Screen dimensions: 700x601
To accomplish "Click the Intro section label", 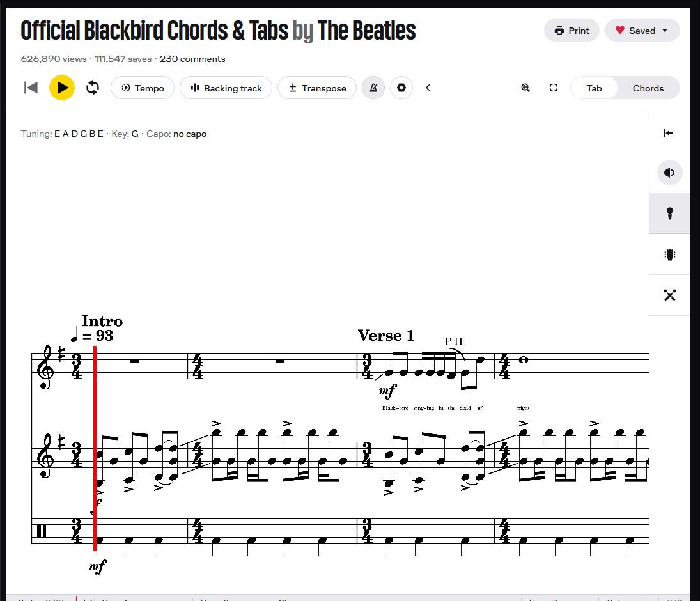I will point(102,321).
